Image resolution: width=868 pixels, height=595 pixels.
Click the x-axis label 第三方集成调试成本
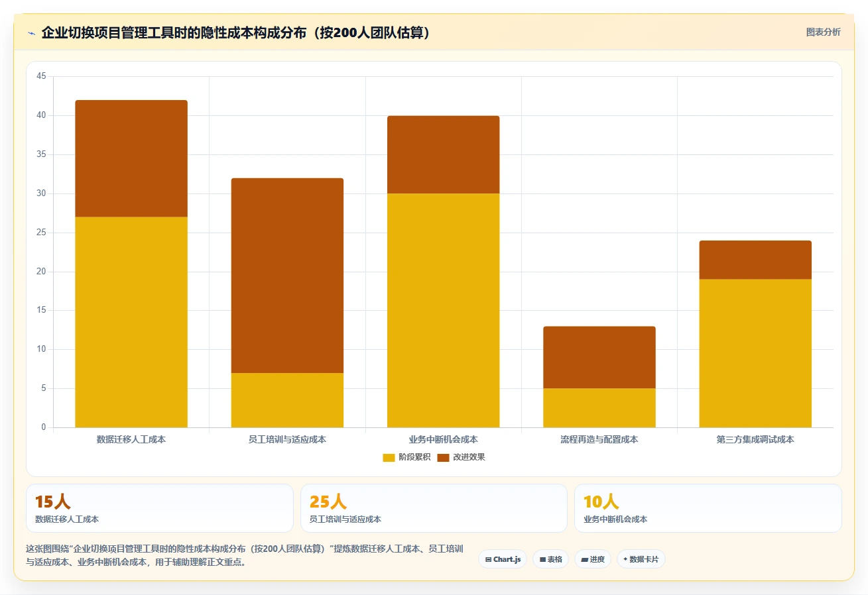tap(755, 439)
